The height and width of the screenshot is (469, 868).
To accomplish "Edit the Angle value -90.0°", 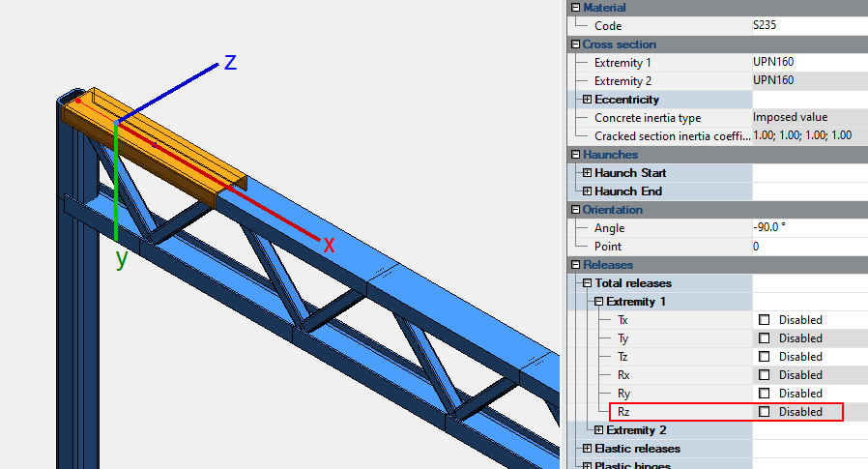I will point(808,228).
